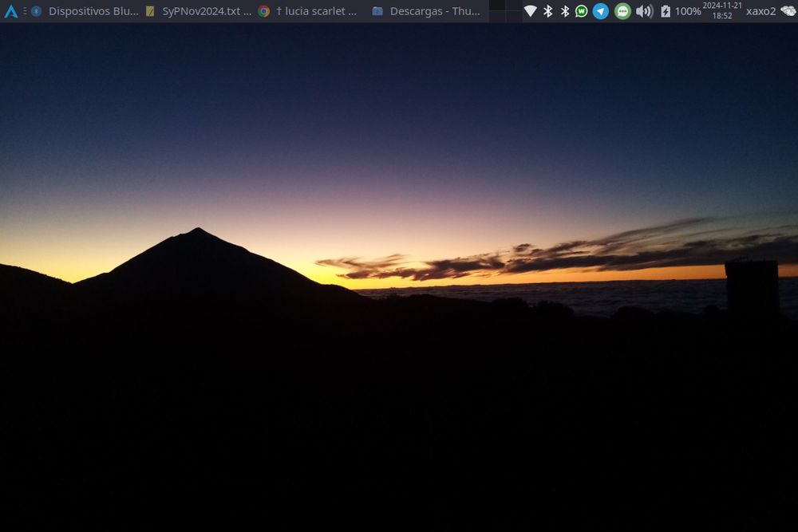Image resolution: width=798 pixels, height=532 pixels.
Task: Open the weather cloud panel icon
Action: [x=788, y=10]
